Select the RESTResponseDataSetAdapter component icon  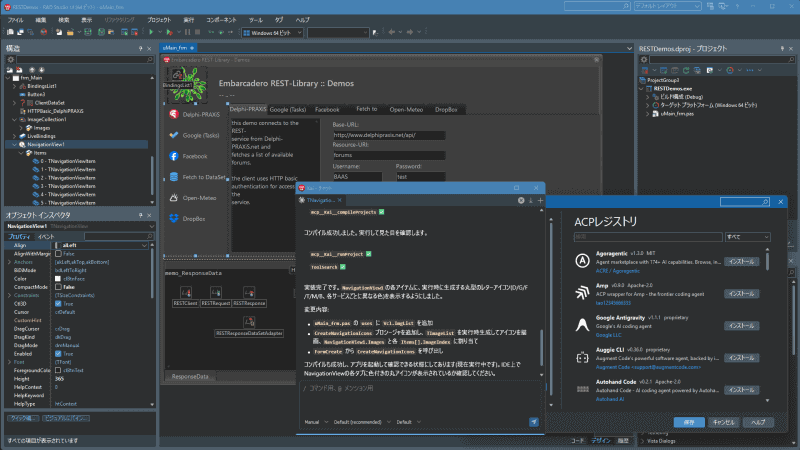tap(249, 322)
